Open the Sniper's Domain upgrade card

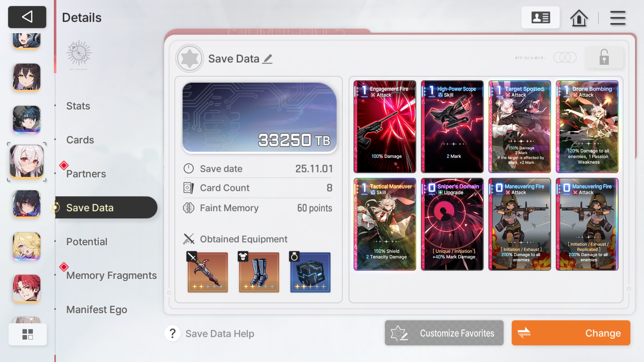pyautogui.click(x=452, y=224)
